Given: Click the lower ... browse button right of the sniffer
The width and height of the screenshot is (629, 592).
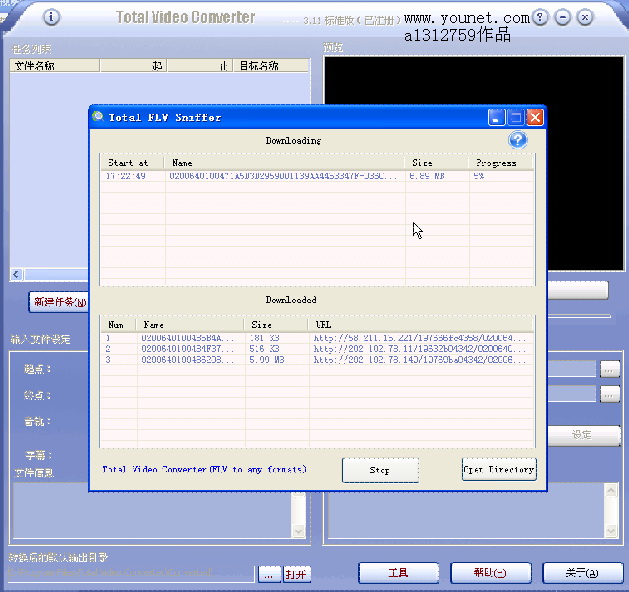Looking at the screenshot, I should pos(610,395).
